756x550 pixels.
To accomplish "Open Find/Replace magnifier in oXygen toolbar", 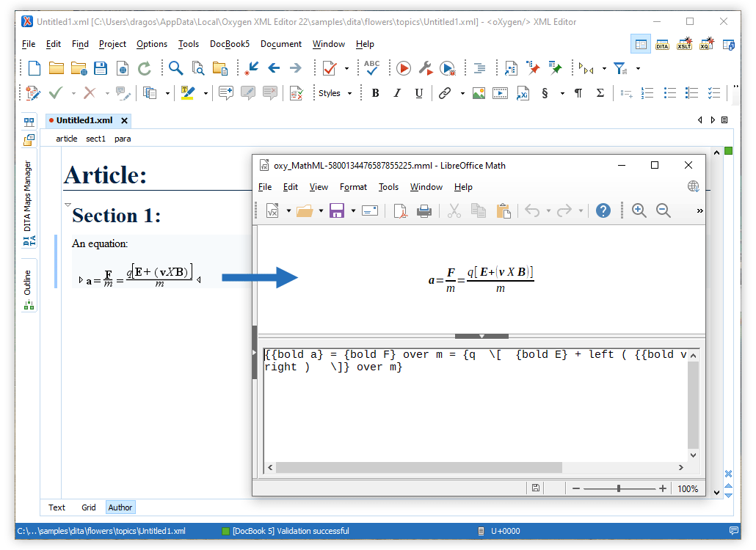I will click(x=175, y=68).
